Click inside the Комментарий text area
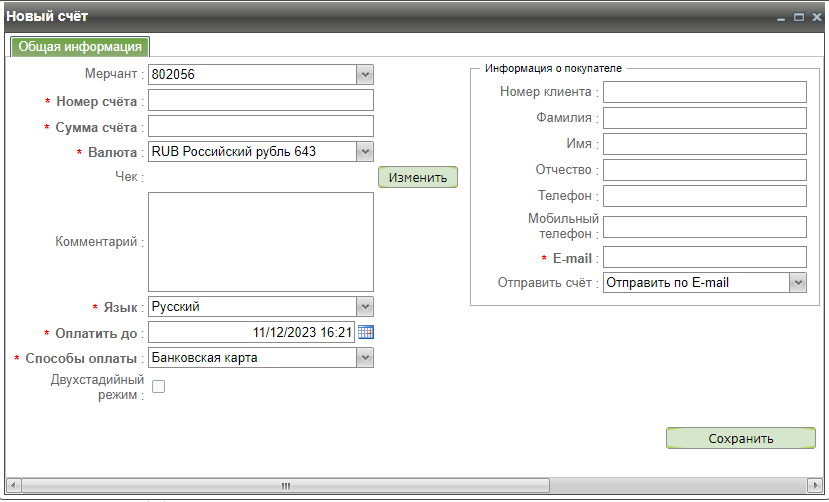 tap(261, 242)
